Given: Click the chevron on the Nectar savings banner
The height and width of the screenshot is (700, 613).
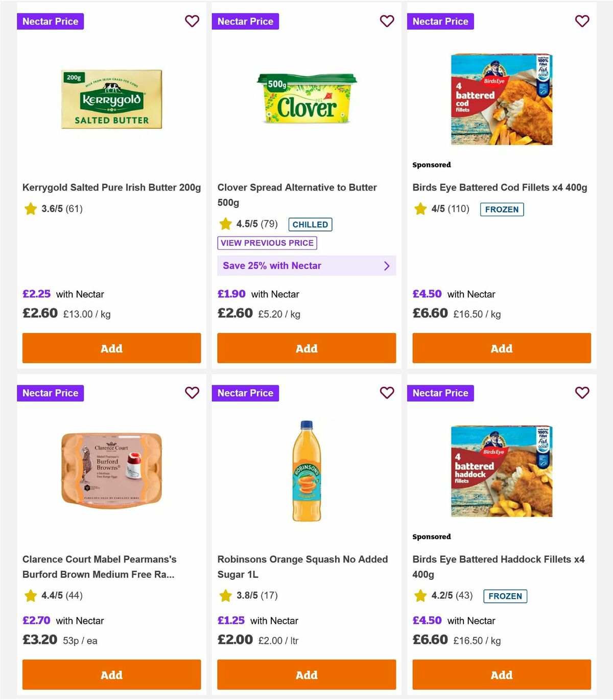Looking at the screenshot, I should (x=386, y=265).
